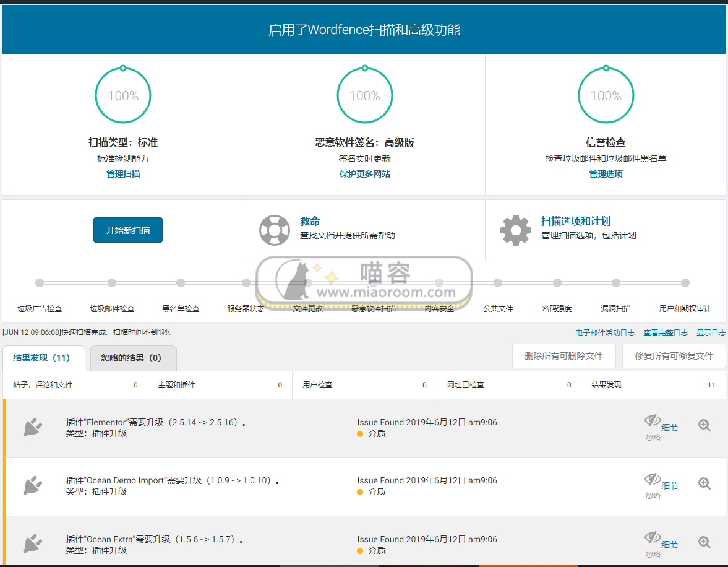Click the Elementor upgrade issue title
Viewport: 728px width, 567px height.
156,422
